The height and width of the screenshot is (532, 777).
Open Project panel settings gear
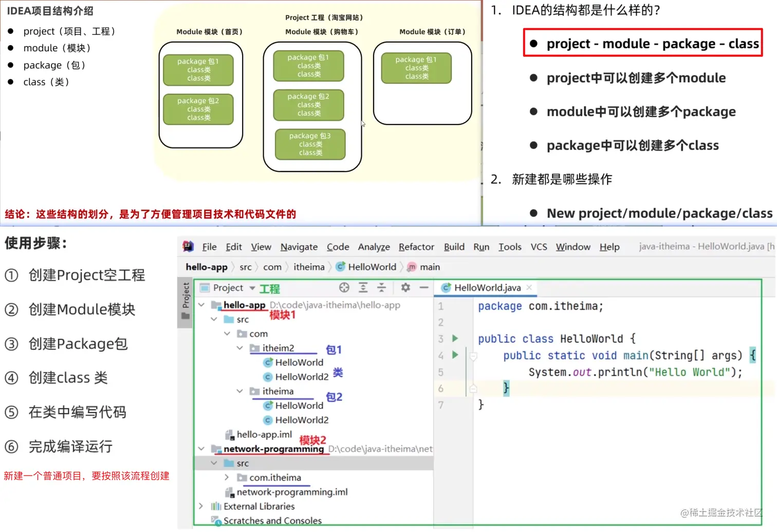click(x=405, y=288)
